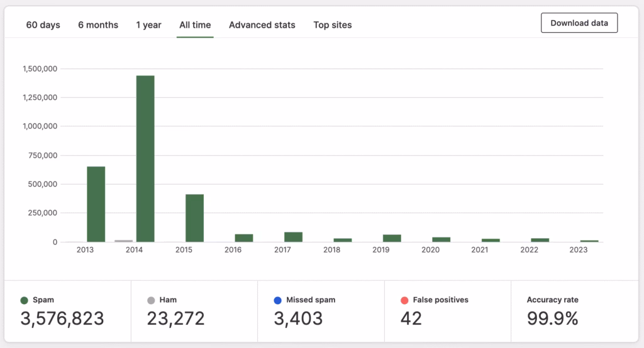644x348 pixels.
Task: Click the blue Missed spam legend dot
Action: [x=277, y=300]
